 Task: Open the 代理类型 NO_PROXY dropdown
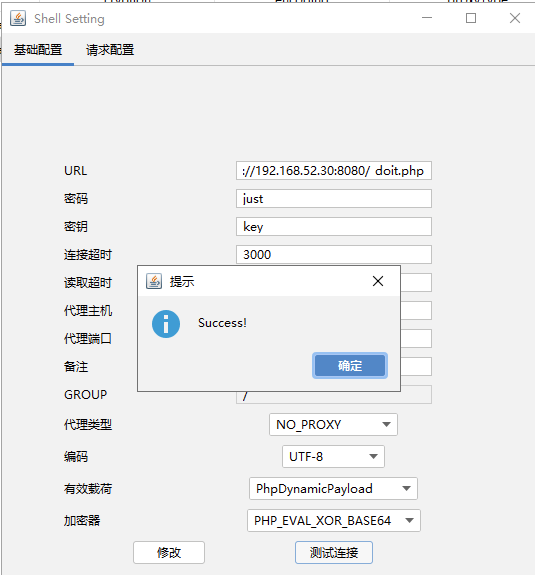(x=333, y=424)
